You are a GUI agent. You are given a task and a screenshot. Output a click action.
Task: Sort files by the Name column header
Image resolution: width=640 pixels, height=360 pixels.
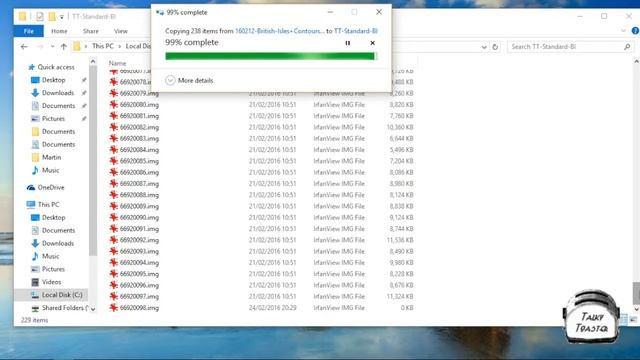tap(118, 63)
